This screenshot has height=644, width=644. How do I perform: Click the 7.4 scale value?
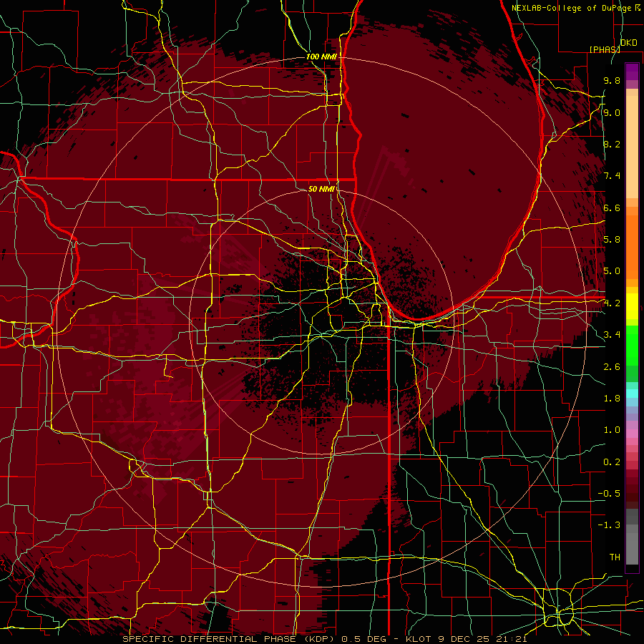612,176
